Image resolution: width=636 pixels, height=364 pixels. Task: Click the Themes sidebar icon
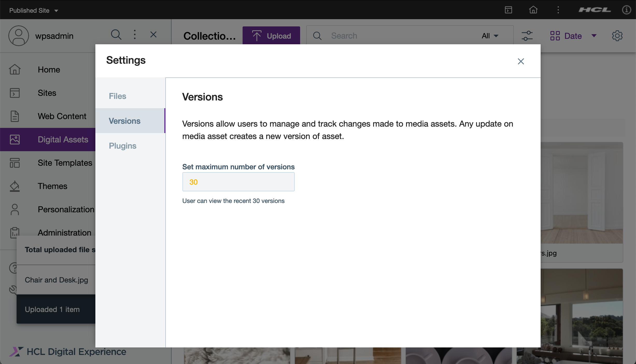coord(15,186)
